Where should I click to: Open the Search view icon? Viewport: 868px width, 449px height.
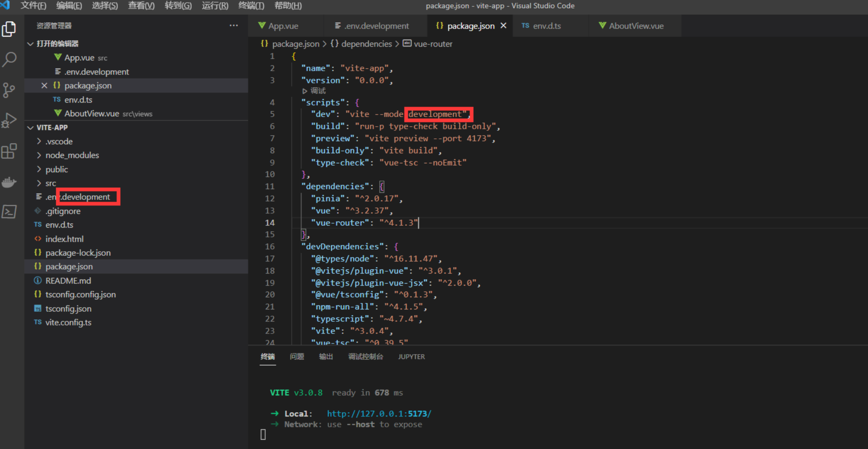pos(9,59)
